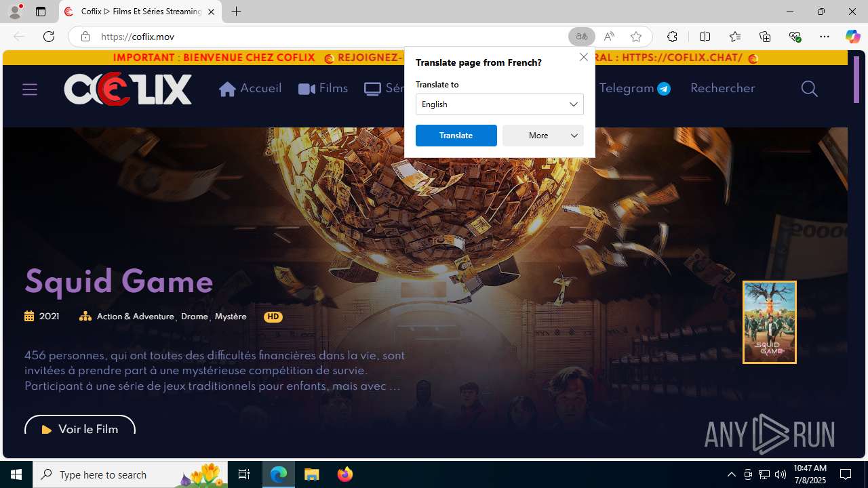This screenshot has width=868, height=488.
Task: Click the Coflix logo
Action: click(x=128, y=89)
